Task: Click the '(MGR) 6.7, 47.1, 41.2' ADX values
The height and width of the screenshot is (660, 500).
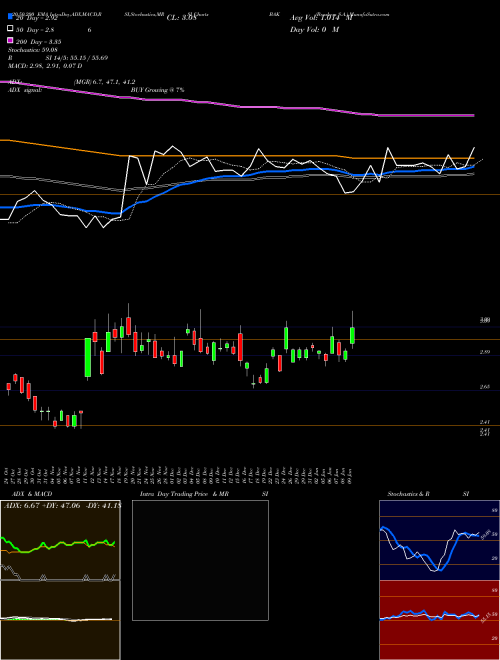Action: (104, 82)
